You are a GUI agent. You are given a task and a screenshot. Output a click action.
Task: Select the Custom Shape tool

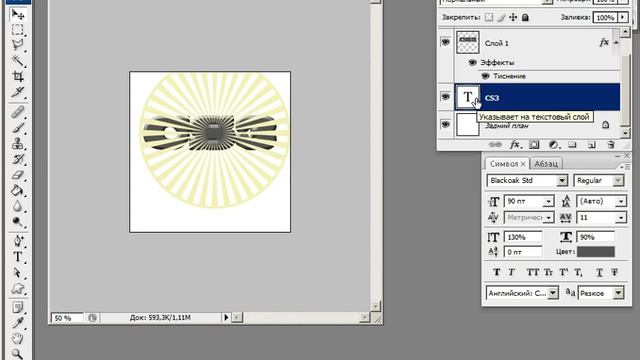[18, 288]
